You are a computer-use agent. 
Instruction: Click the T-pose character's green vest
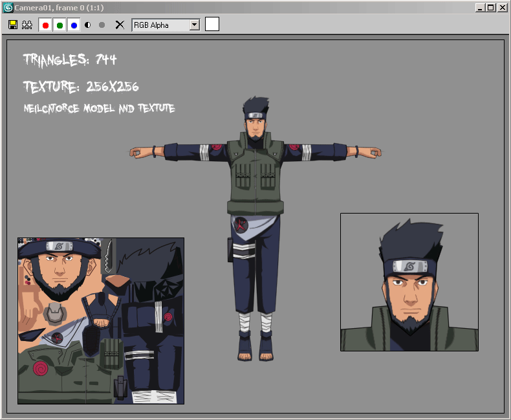255,175
